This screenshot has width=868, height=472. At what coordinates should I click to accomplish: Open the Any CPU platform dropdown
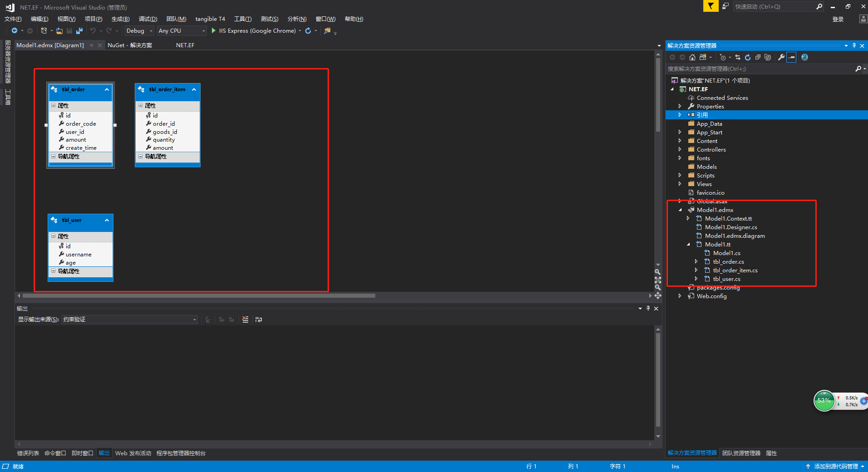(203, 31)
